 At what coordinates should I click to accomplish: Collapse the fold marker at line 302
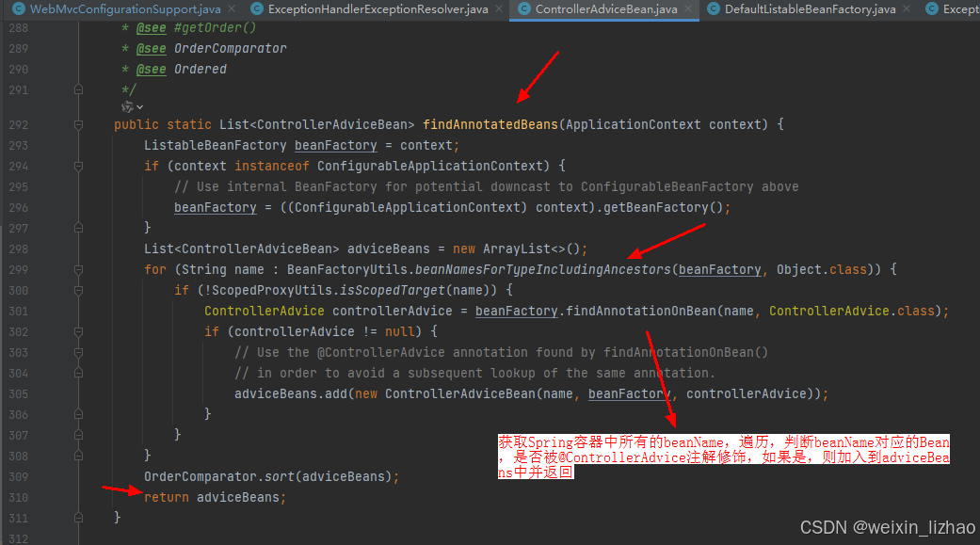click(x=78, y=332)
